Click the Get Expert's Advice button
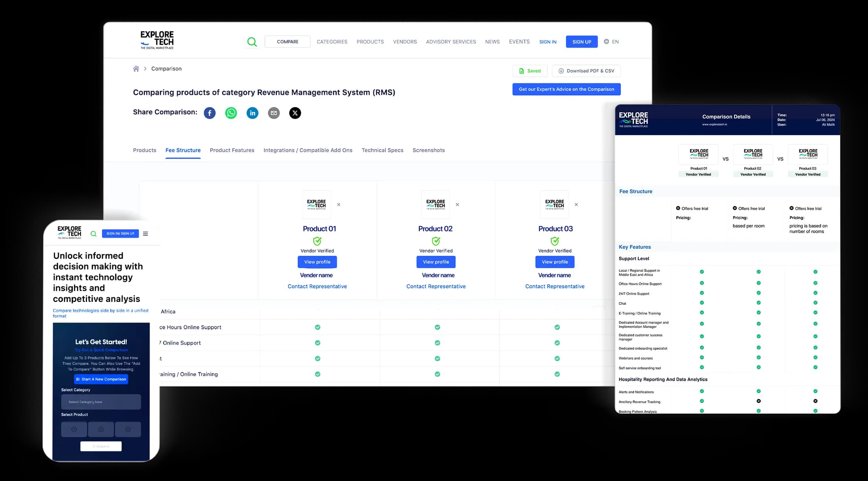This screenshot has height=481, width=868. tap(566, 89)
